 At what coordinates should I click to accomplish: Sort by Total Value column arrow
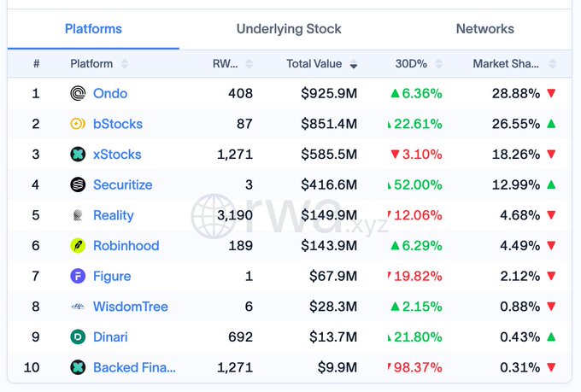[354, 64]
